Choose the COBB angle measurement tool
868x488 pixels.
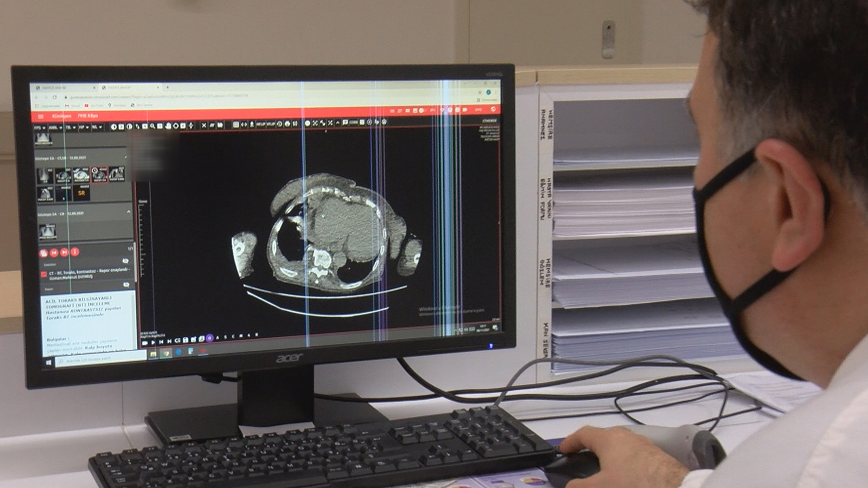[x=354, y=123]
